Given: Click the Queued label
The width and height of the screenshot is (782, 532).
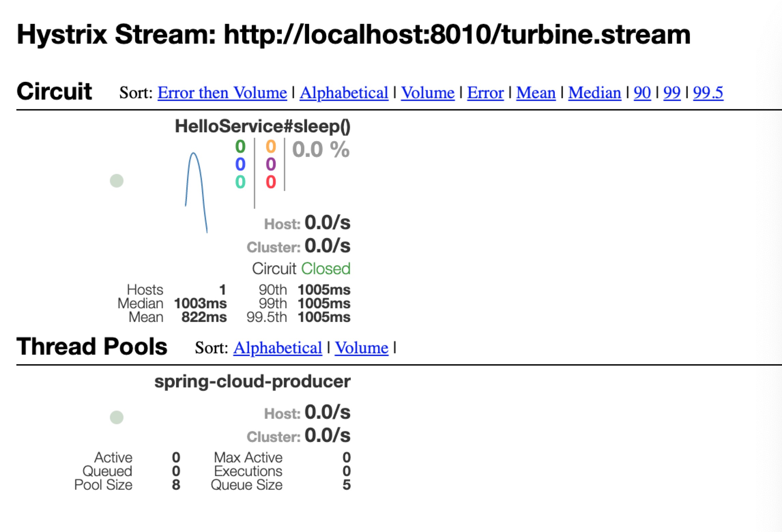Looking at the screenshot, I should point(107,471).
